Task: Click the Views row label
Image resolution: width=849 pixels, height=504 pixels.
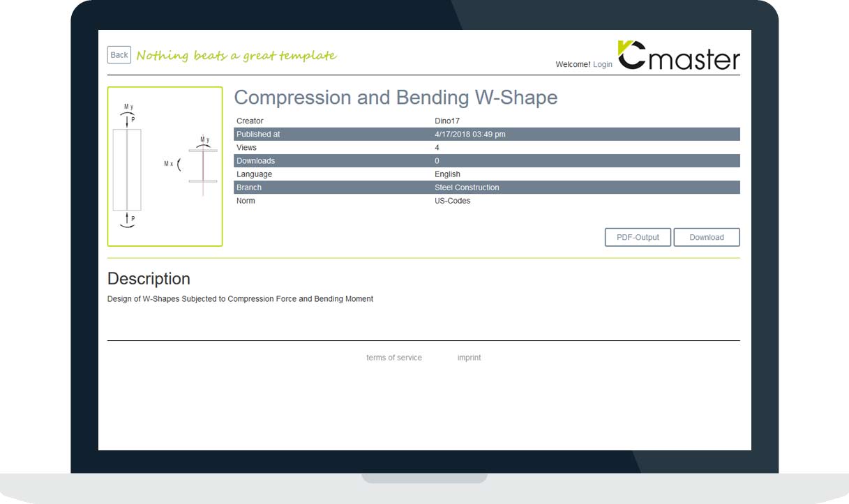Action: coord(246,148)
